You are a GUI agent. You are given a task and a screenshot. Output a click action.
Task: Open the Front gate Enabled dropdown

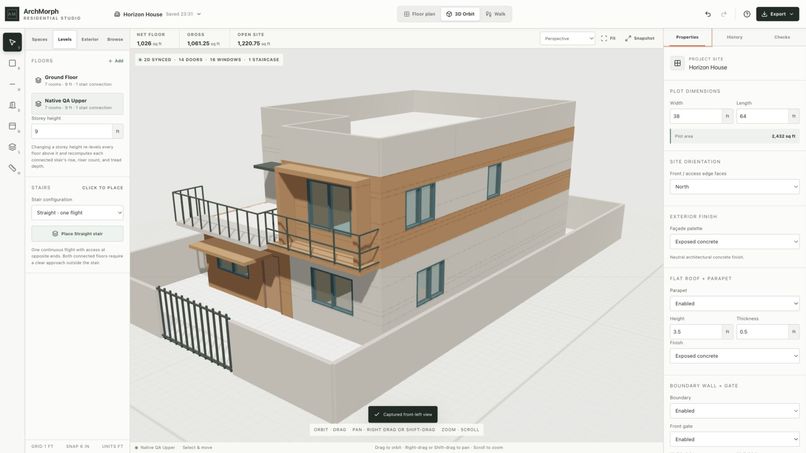click(x=735, y=440)
